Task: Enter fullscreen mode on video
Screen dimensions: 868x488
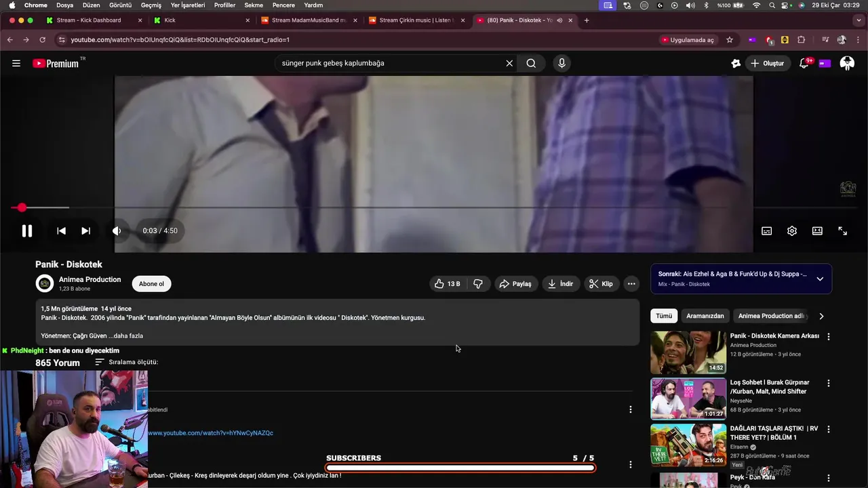Action: pos(842,230)
